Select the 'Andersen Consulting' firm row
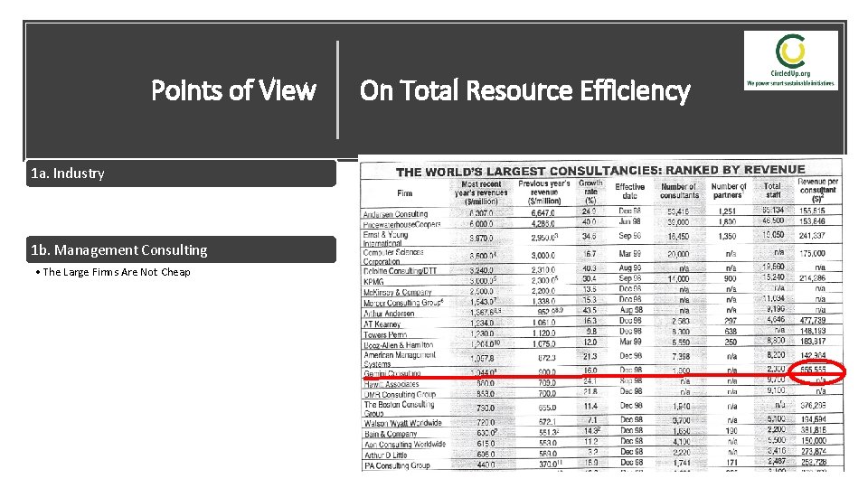The image size is (868, 488). click(x=601, y=212)
